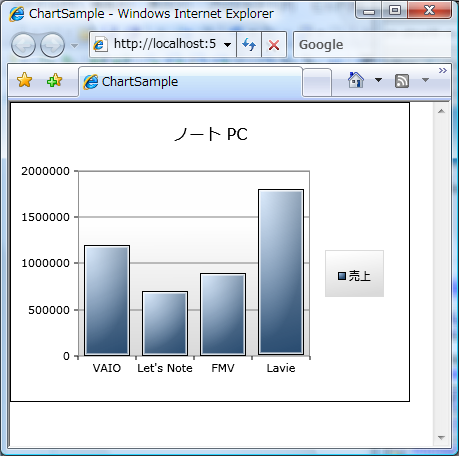Screen dimensions: 459x456
Task: Click the Internet Explorer icon in title bar
Action: pyautogui.click(x=17, y=14)
